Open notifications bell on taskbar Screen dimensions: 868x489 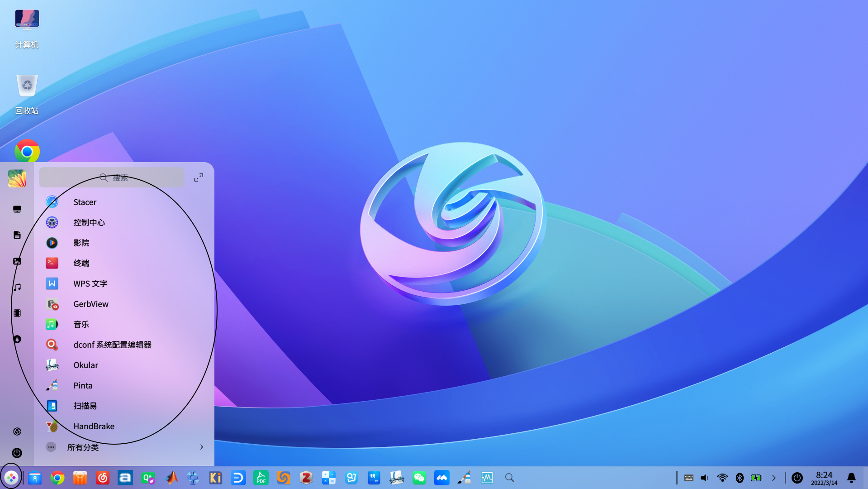point(851,478)
